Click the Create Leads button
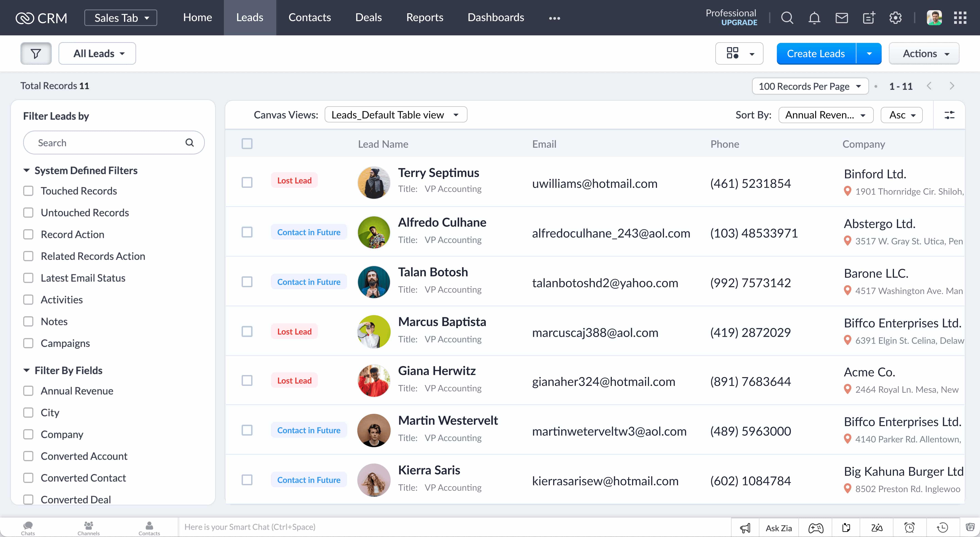 tap(816, 54)
